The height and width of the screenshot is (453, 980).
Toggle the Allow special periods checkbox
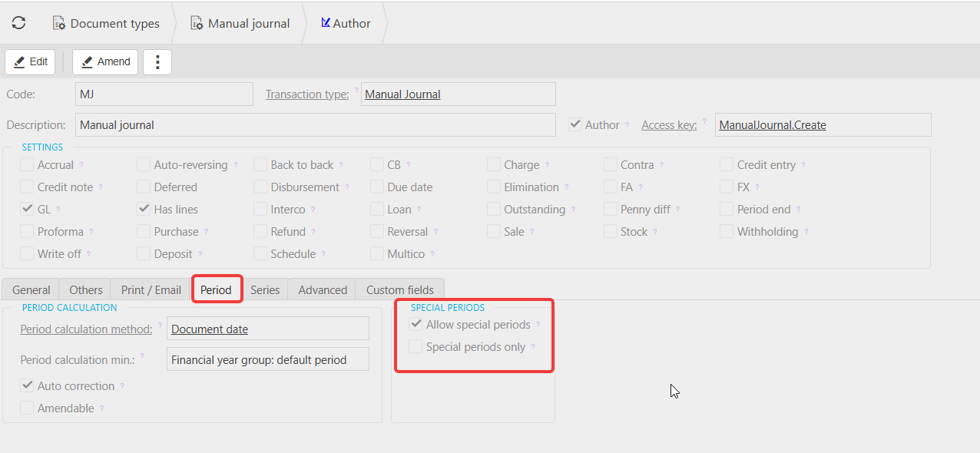pyautogui.click(x=416, y=325)
